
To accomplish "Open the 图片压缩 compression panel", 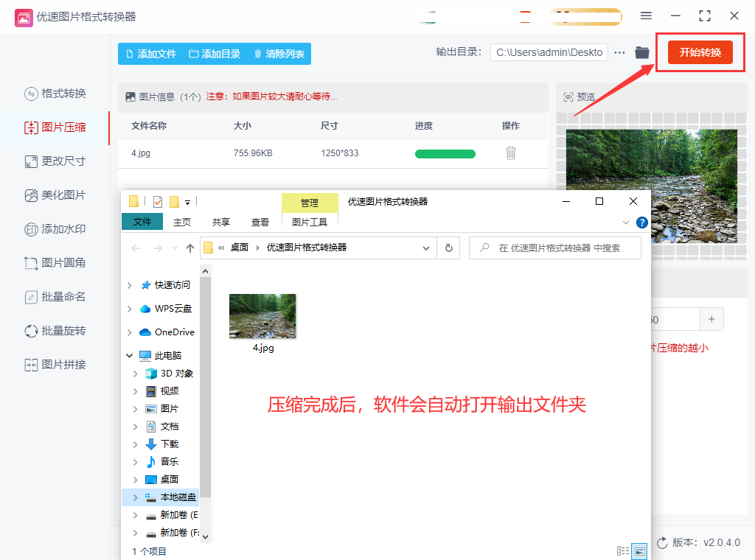I will click(x=55, y=127).
